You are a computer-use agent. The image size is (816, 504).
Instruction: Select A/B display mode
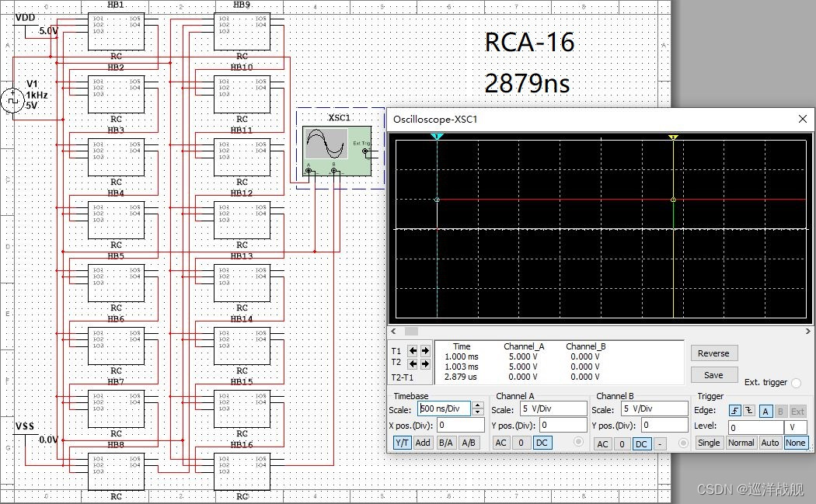(469, 443)
